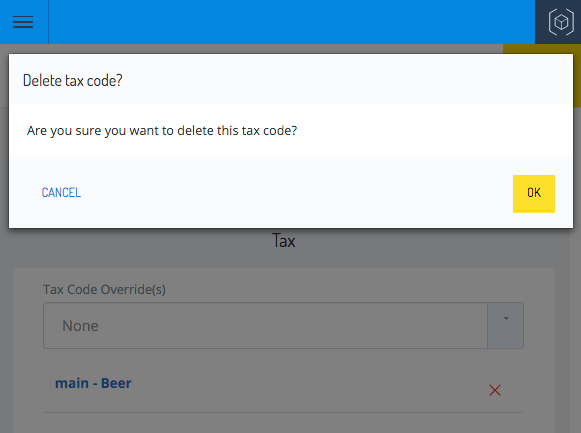Click the dark navy logo panel

tap(558, 22)
